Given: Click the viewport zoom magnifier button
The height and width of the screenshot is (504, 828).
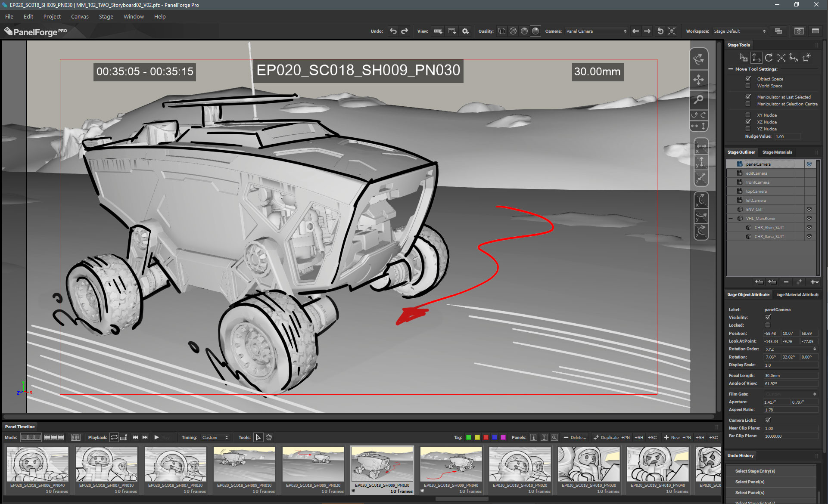Looking at the screenshot, I should click(699, 99).
